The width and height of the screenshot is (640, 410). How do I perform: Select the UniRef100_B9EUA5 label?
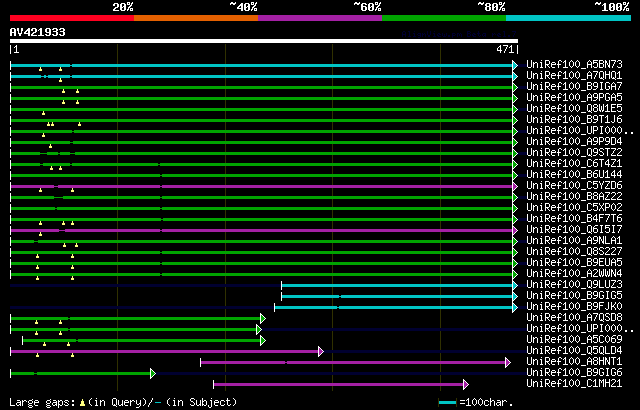[574, 263]
